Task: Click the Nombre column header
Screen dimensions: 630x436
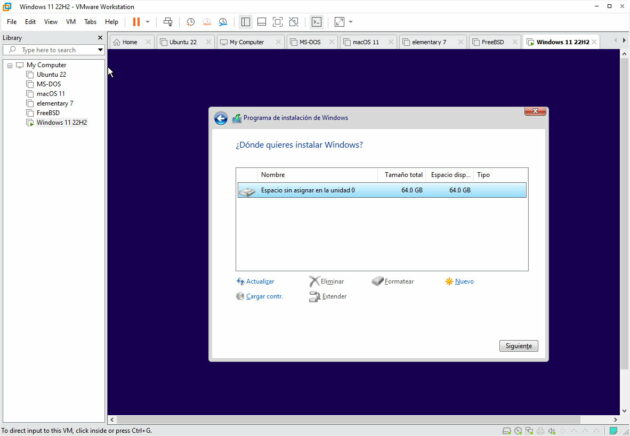Action: tap(317, 175)
